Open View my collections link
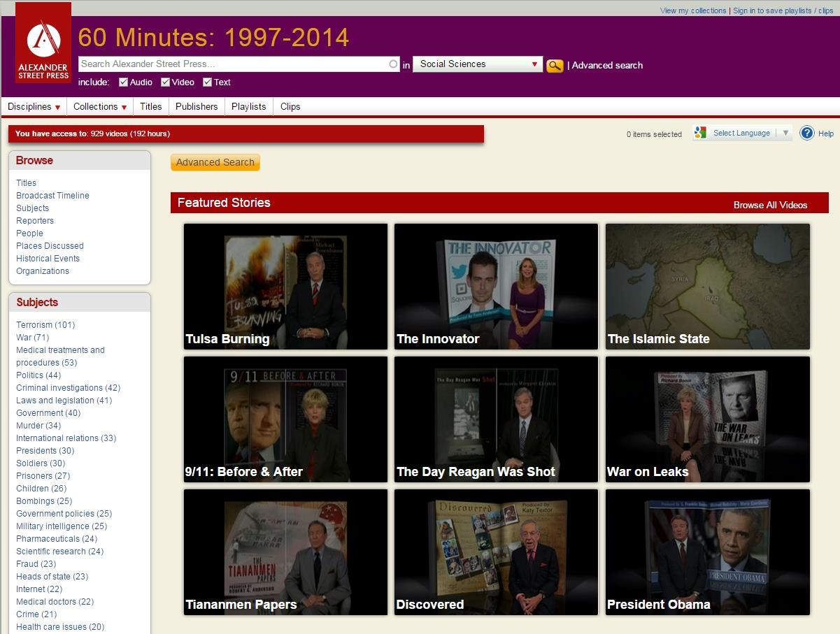This screenshot has width=840, height=634. 693,10
